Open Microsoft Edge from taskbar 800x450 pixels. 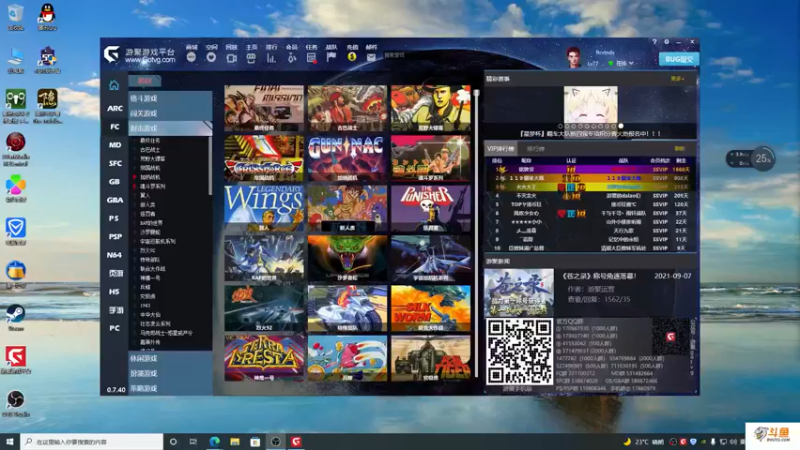[214, 442]
